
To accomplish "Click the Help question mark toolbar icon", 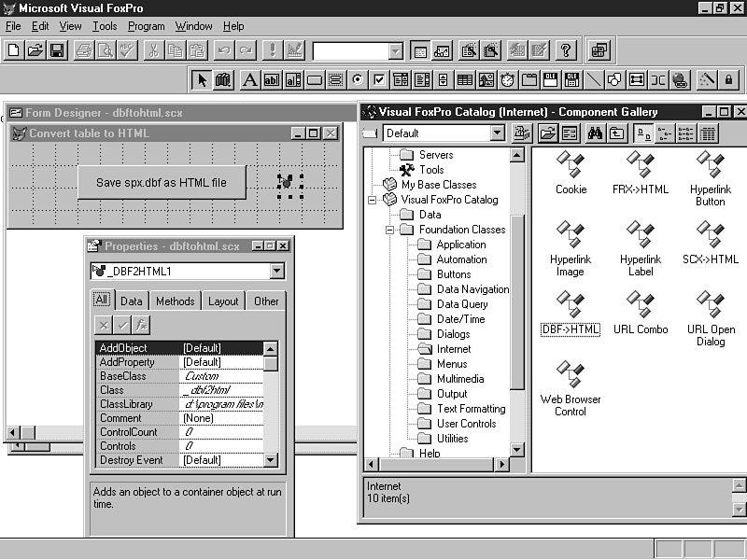I will point(564,50).
